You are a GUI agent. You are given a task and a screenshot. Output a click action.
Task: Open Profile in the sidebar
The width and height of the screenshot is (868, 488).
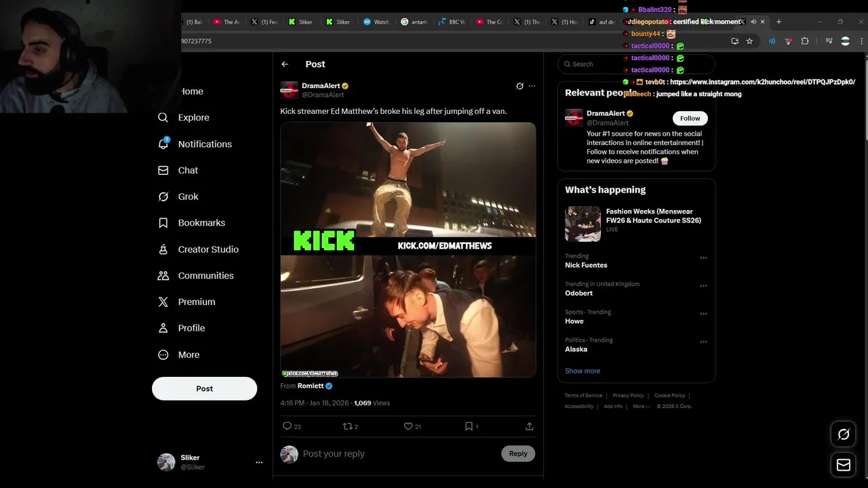(181, 328)
